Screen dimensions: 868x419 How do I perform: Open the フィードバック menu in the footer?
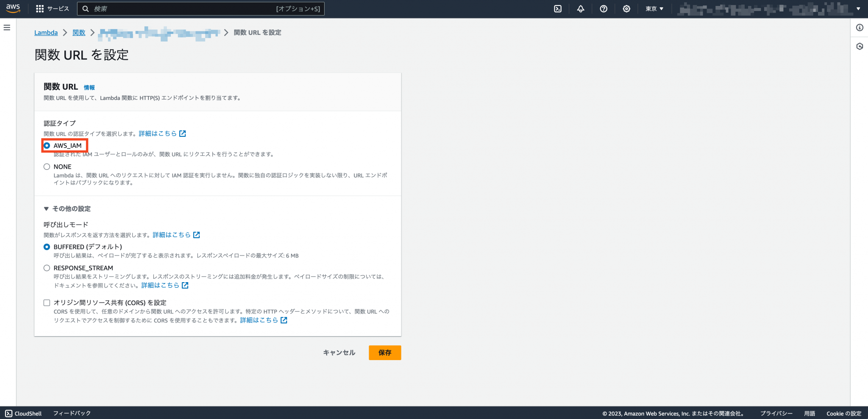coord(72,413)
